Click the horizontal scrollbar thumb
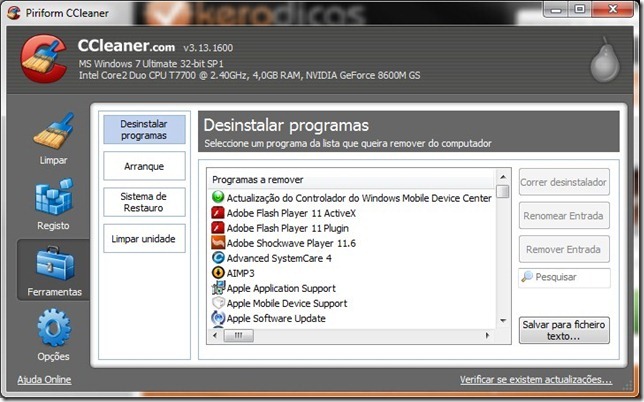Screen dimensions: 644x402 pyautogui.click(x=238, y=335)
